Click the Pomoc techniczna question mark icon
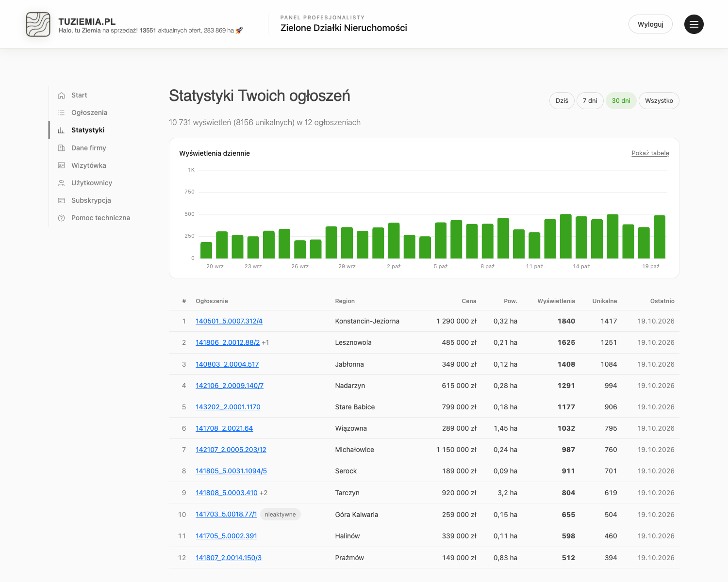Viewport: 728px width, 582px height. [x=61, y=218]
